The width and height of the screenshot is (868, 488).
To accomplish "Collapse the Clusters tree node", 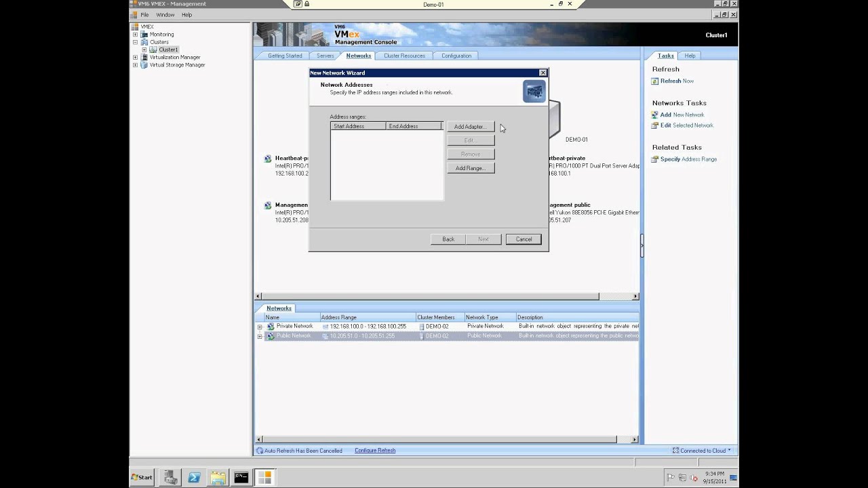I will click(x=135, y=42).
